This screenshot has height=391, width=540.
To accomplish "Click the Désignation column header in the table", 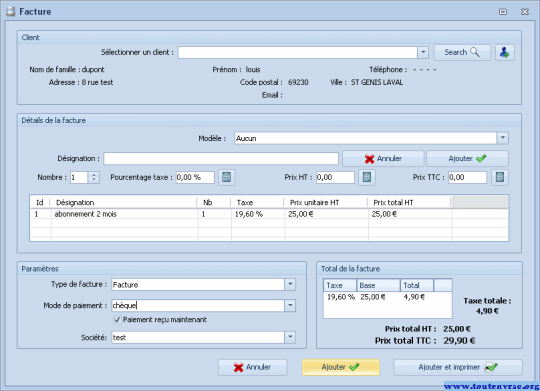I will [124, 203].
